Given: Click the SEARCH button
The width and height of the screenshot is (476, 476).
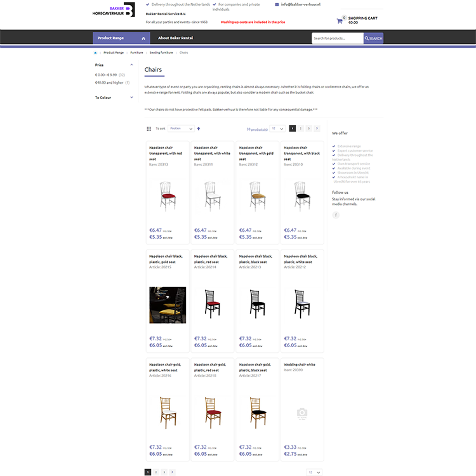Looking at the screenshot, I should [x=373, y=38].
